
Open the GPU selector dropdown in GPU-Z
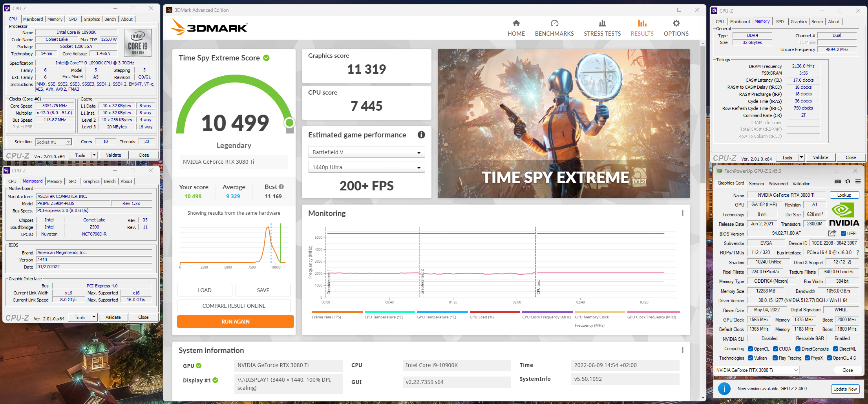click(757, 370)
